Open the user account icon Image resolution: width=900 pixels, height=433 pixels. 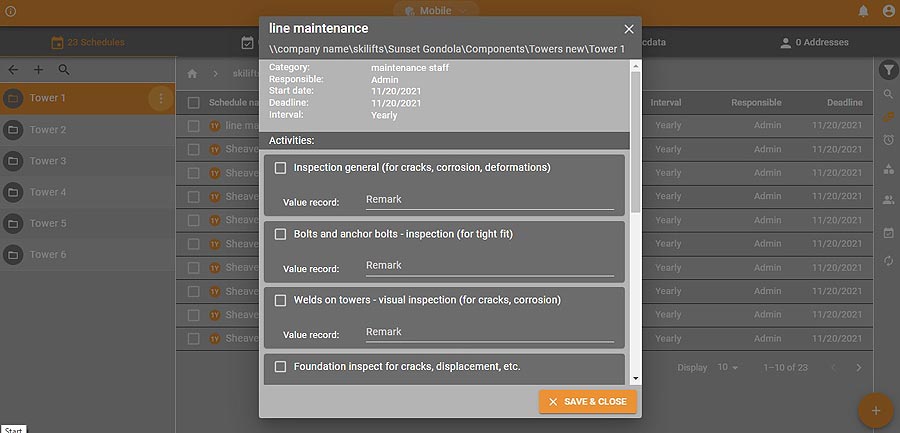pos(888,11)
